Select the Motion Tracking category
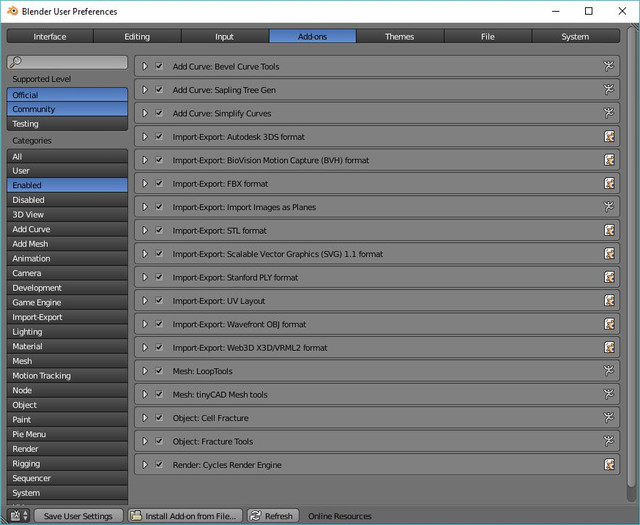This screenshot has height=525, width=640. 67,376
